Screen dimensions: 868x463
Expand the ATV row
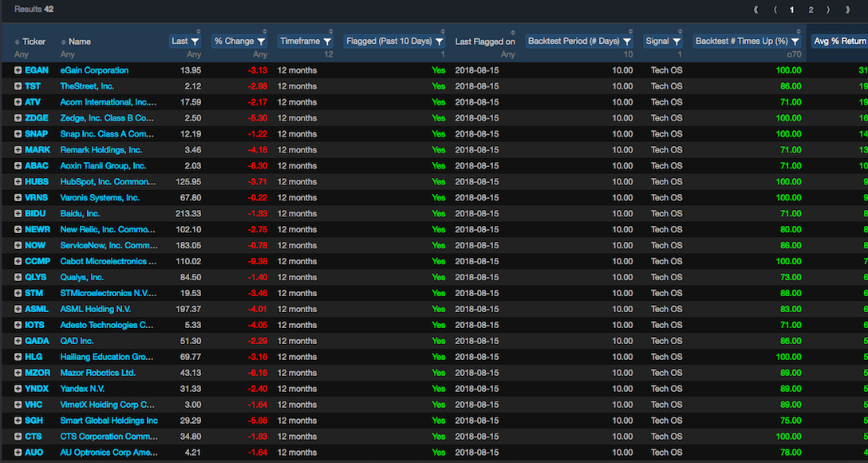[18, 102]
